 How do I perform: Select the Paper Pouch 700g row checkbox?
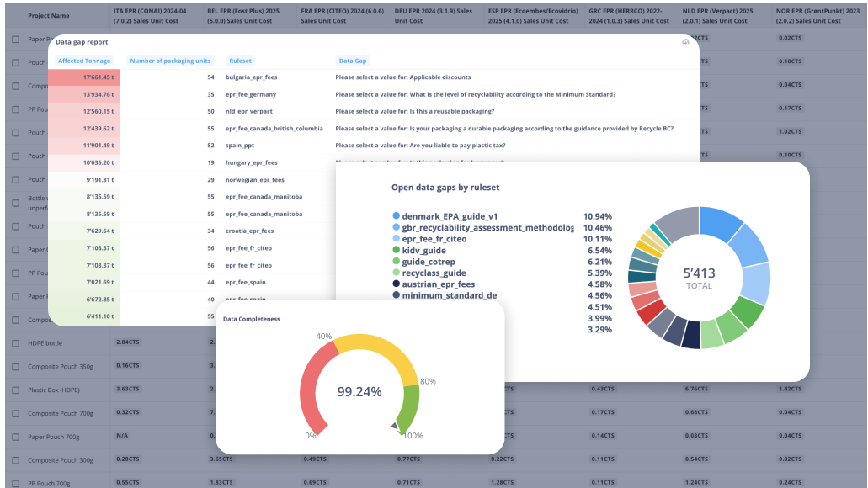[16, 437]
